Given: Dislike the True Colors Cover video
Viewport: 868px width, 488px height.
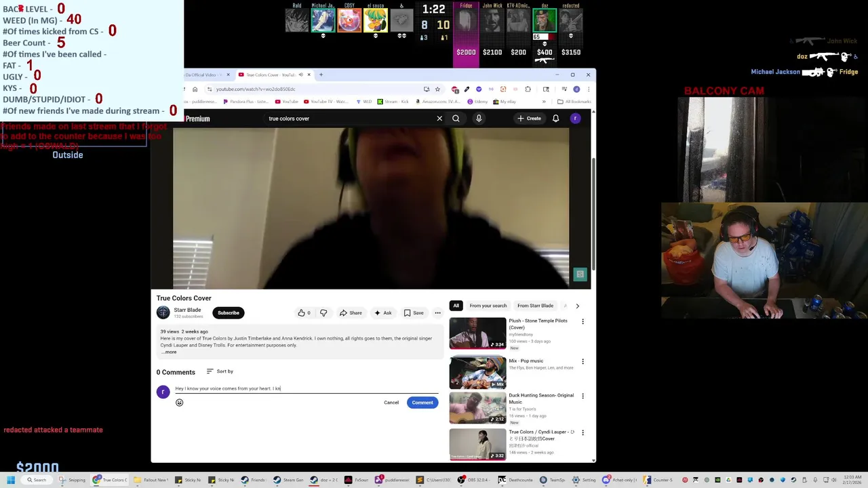Looking at the screenshot, I should (323, 312).
